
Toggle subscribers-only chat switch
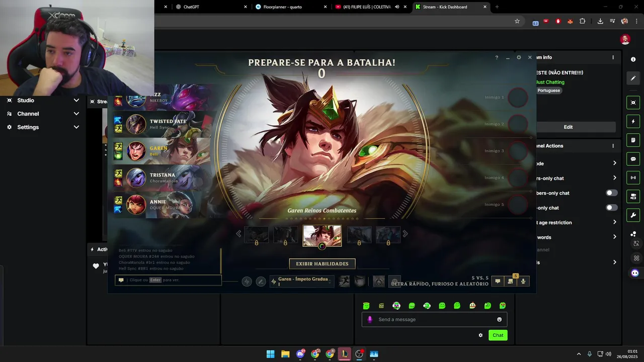[x=611, y=193]
